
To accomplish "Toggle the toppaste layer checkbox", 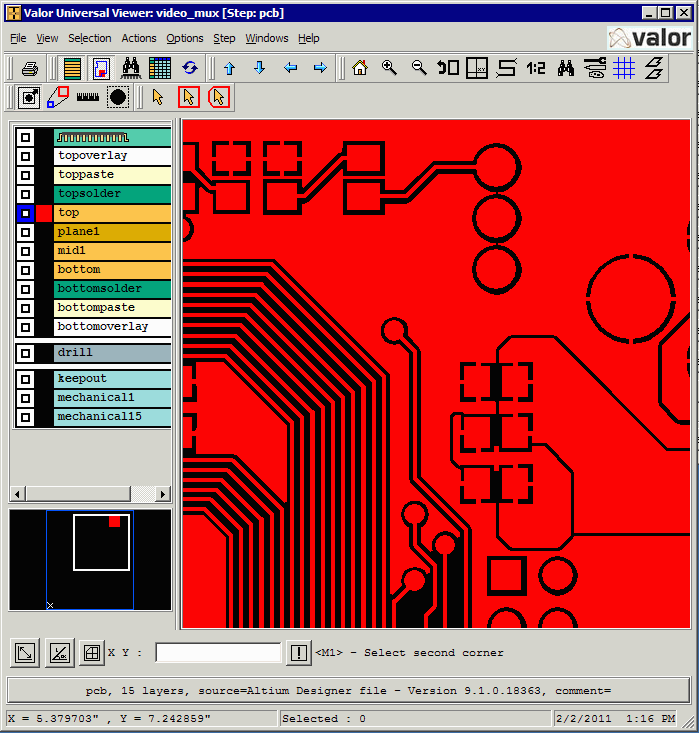I will tap(26, 175).
